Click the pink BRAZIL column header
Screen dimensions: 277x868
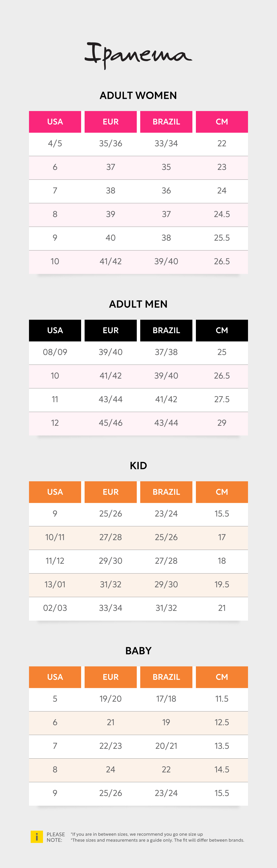click(166, 122)
